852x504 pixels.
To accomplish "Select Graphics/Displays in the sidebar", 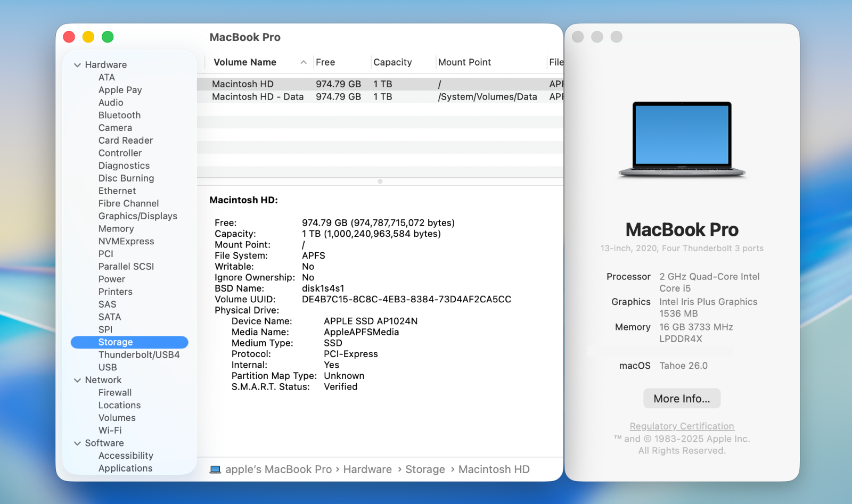I will point(137,216).
